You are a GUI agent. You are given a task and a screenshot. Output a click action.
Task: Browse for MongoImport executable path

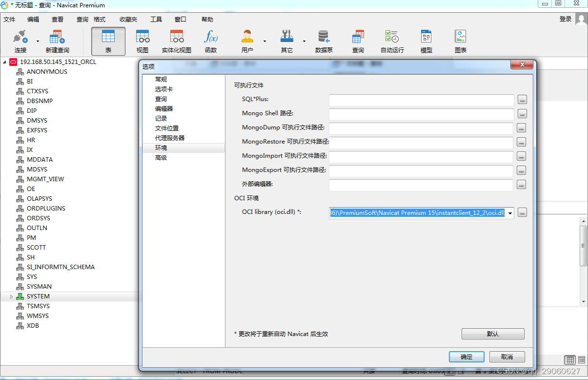pos(522,157)
